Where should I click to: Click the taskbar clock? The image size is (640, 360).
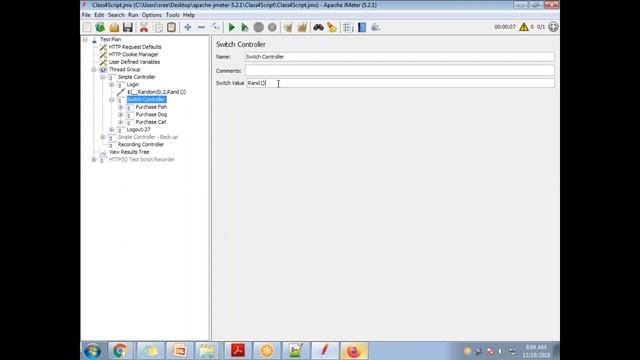click(536, 351)
